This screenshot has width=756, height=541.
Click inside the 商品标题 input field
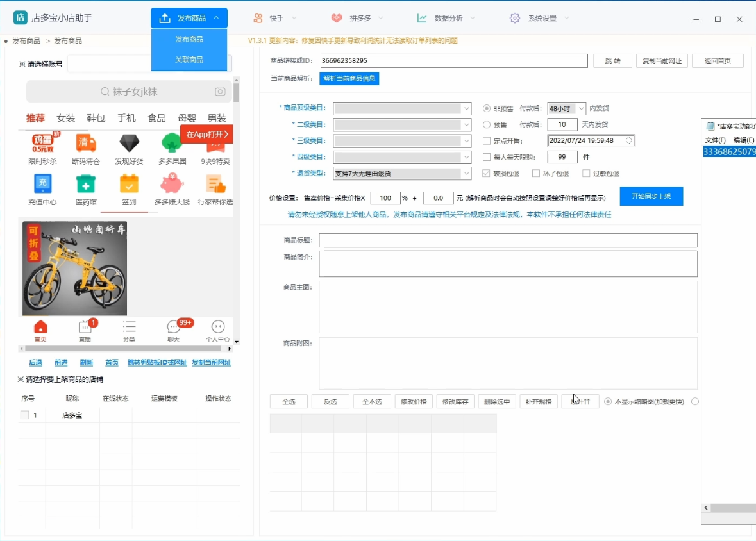pos(507,240)
